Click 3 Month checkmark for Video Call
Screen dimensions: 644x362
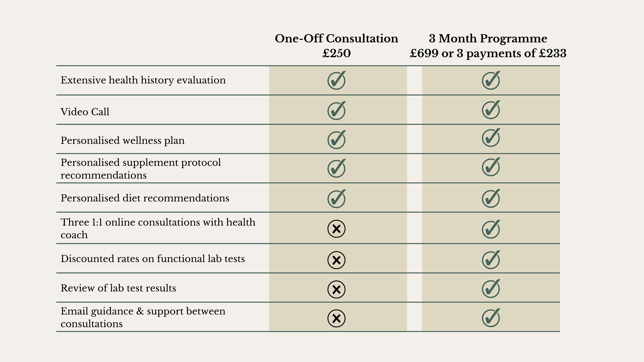point(491,110)
